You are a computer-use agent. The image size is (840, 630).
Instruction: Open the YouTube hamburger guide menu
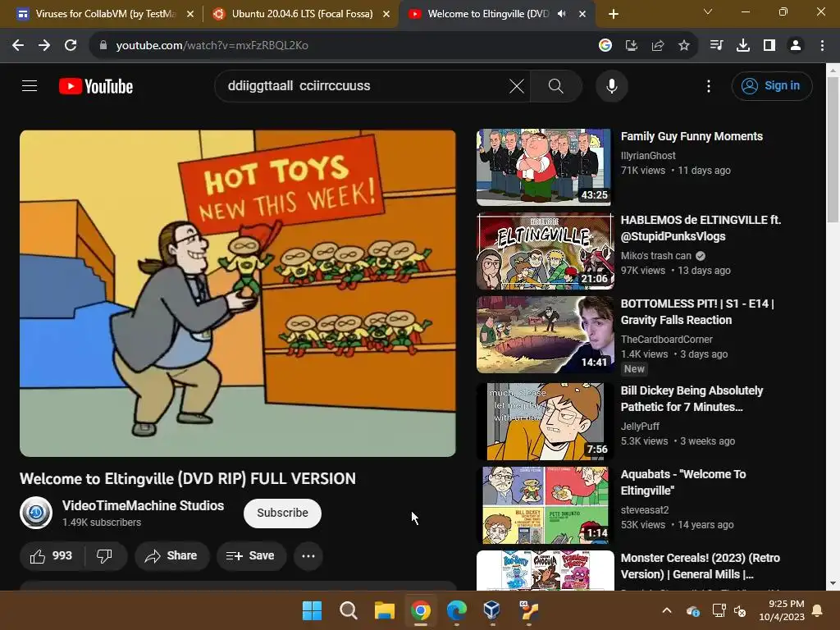30,85
